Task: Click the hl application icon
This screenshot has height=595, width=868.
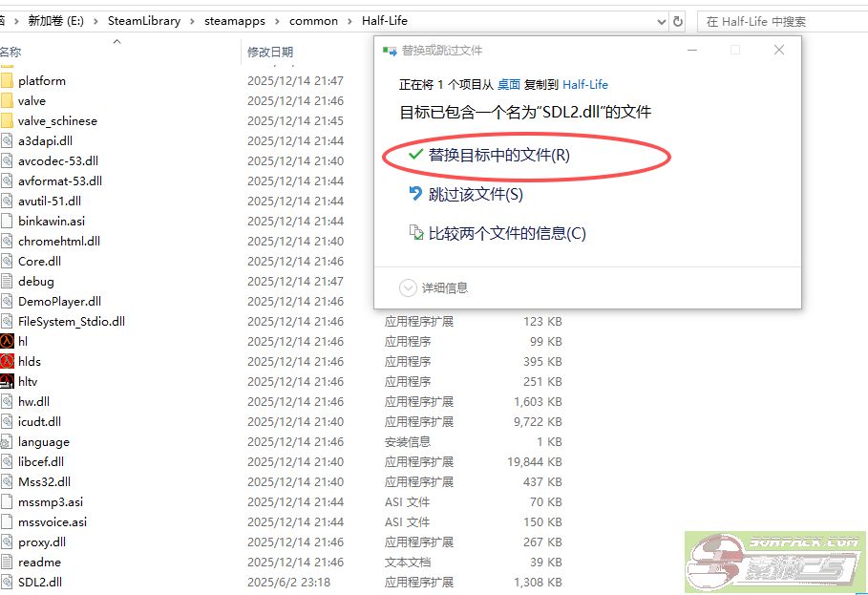Action: pyautogui.click(x=9, y=341)
